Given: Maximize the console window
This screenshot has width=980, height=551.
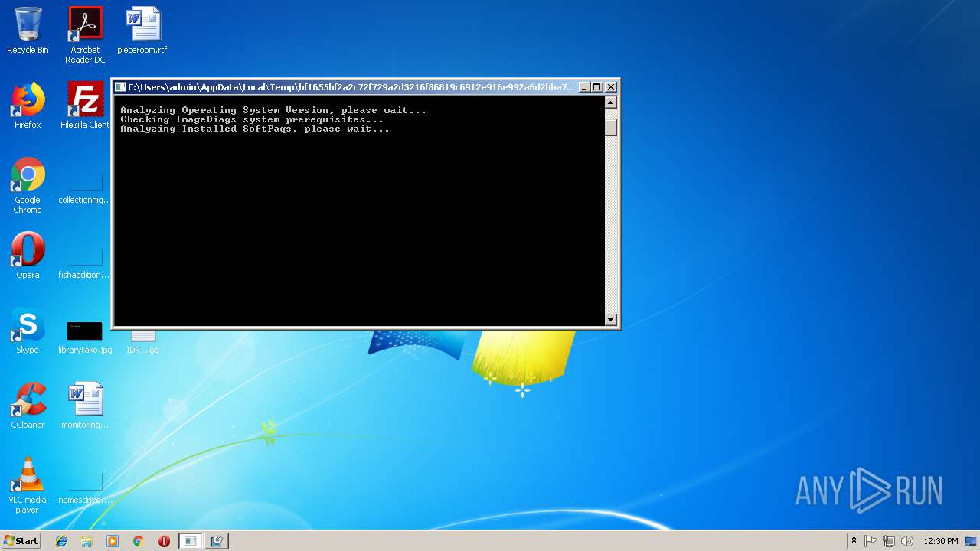Looking at the screenshot, I should pos(597,87).
